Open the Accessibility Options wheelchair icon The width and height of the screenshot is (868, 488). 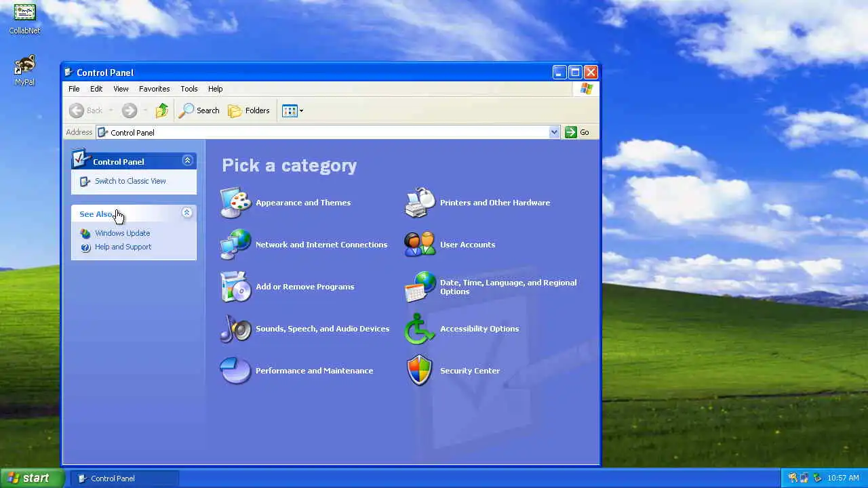click(x=420, y=329)
